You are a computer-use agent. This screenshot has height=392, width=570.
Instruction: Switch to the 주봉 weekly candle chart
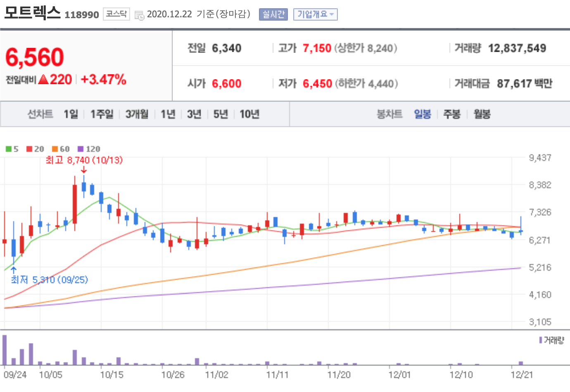(452, 114)
